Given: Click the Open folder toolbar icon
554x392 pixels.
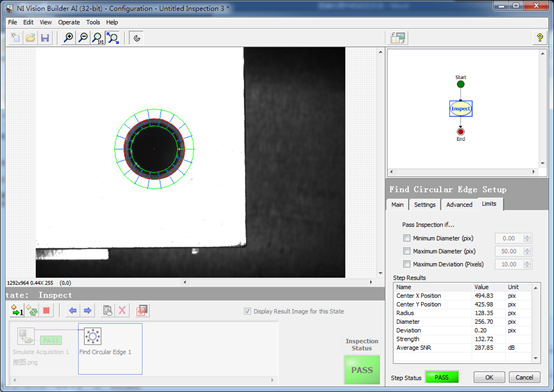Looking at the screenshot, I should pyautogui.click(x=30, y=38).
